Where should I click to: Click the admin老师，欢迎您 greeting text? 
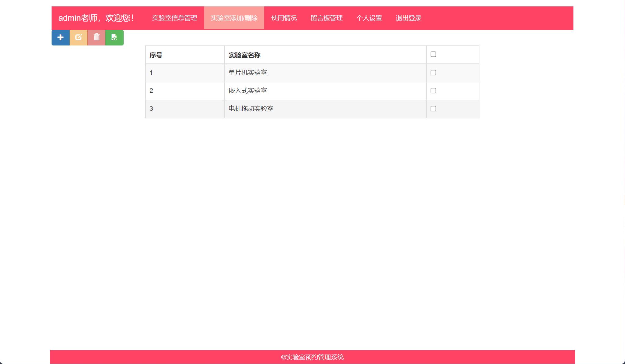click(x=96, y=18)
